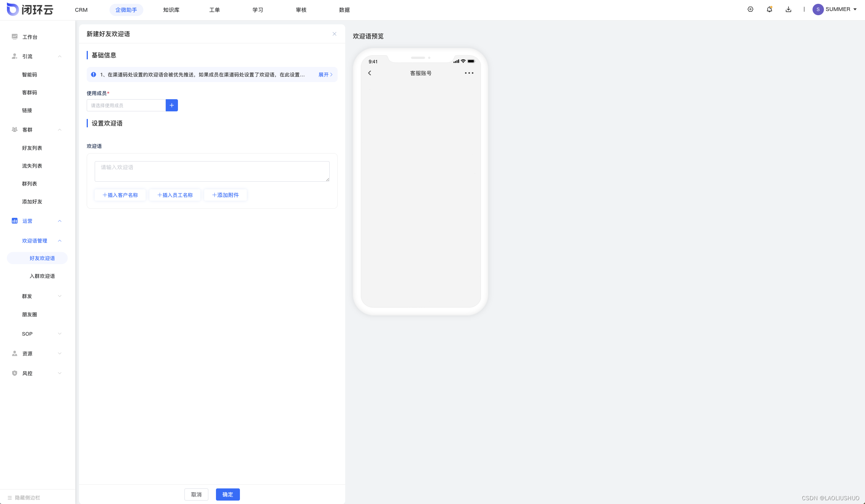Open 好友列表 in the sidebar

32,148
